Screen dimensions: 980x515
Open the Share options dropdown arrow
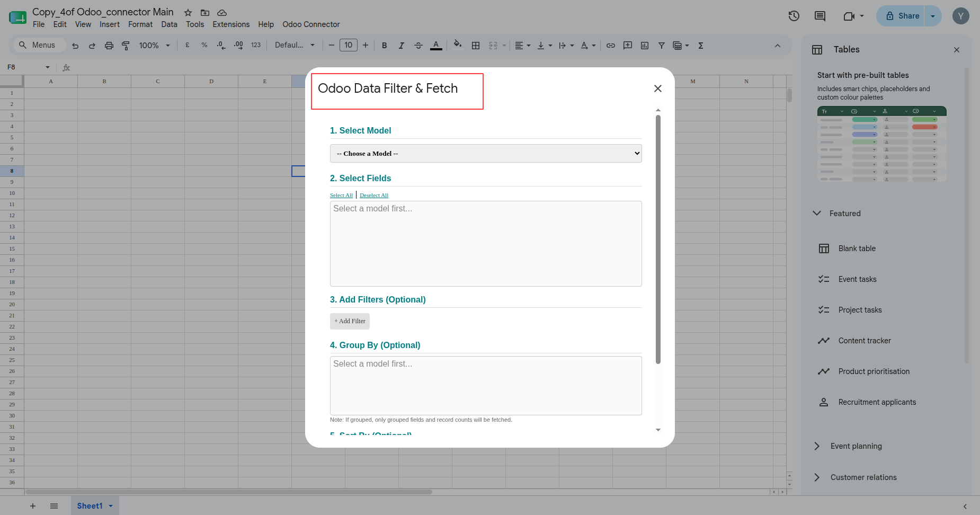[x=933, y=16]
